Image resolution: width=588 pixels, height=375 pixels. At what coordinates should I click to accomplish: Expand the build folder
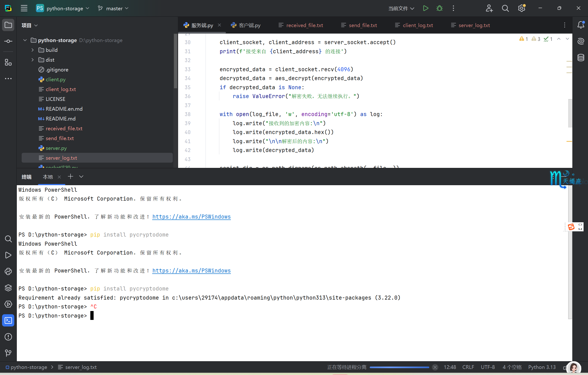[x=33, y=50]
